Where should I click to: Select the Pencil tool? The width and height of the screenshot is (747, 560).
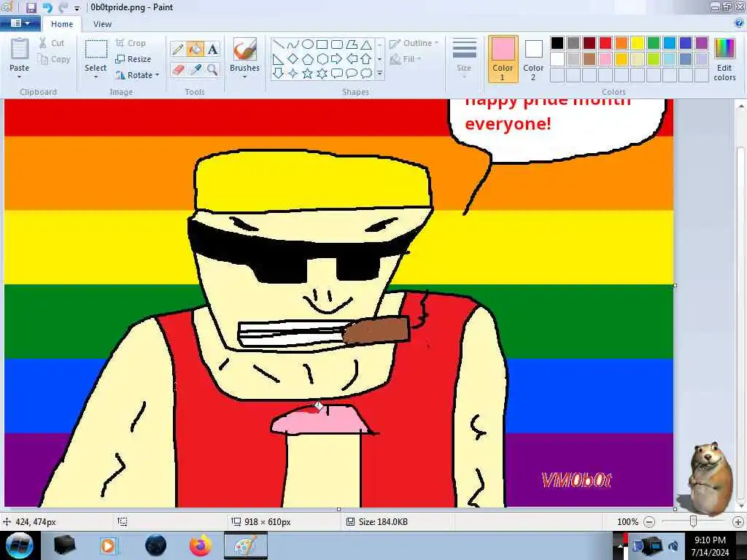pyautogui.click(x=178, y=49)
